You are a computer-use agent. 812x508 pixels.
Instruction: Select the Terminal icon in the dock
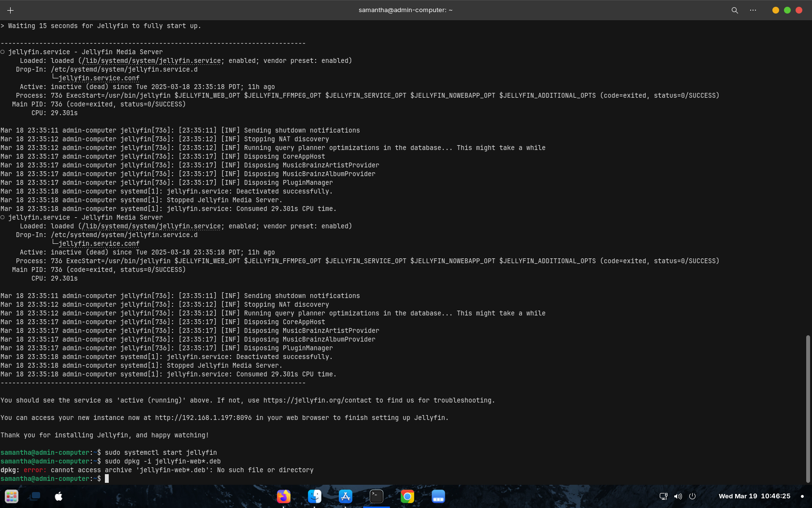[x=377, y=496]
